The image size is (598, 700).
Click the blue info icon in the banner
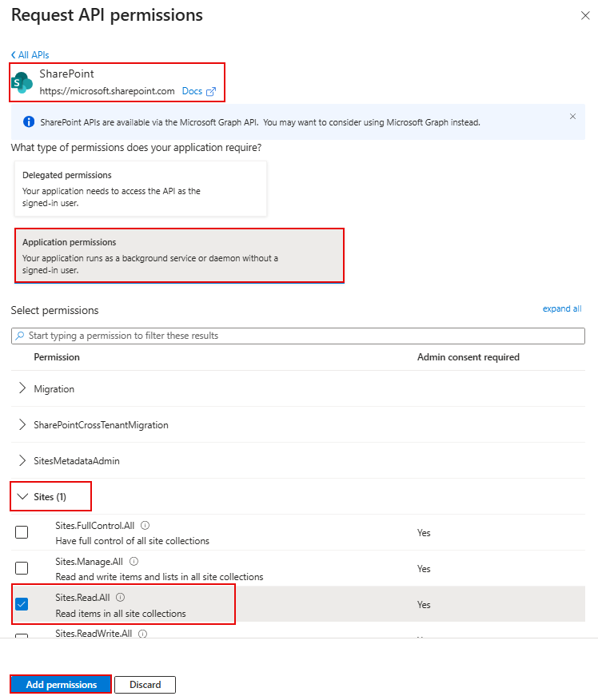tap(29, 122)
